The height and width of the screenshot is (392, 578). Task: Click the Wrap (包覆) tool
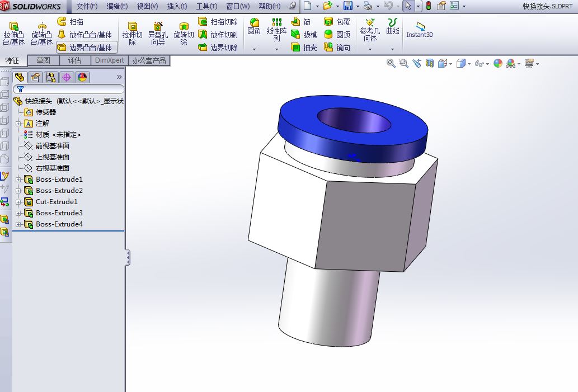pyautogui.click(x=337, y=22)
